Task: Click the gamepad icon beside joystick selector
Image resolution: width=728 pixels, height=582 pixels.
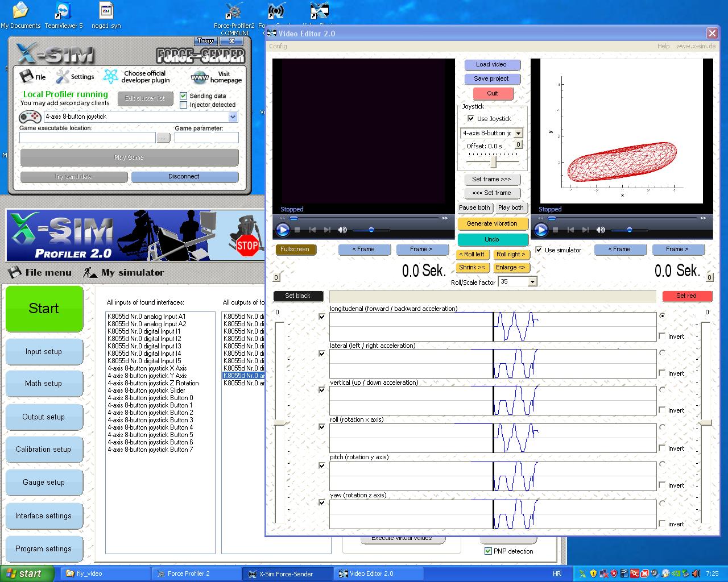Action: pos(30,117)
